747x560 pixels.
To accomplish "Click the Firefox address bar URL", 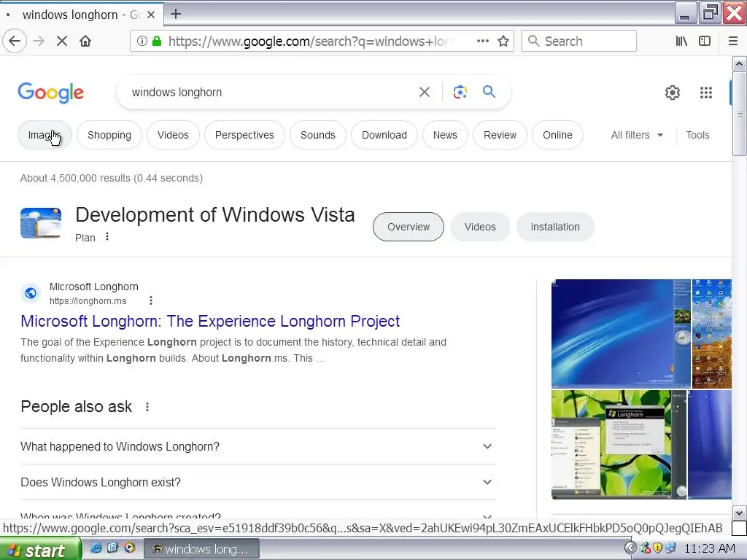I will (309, 41).
